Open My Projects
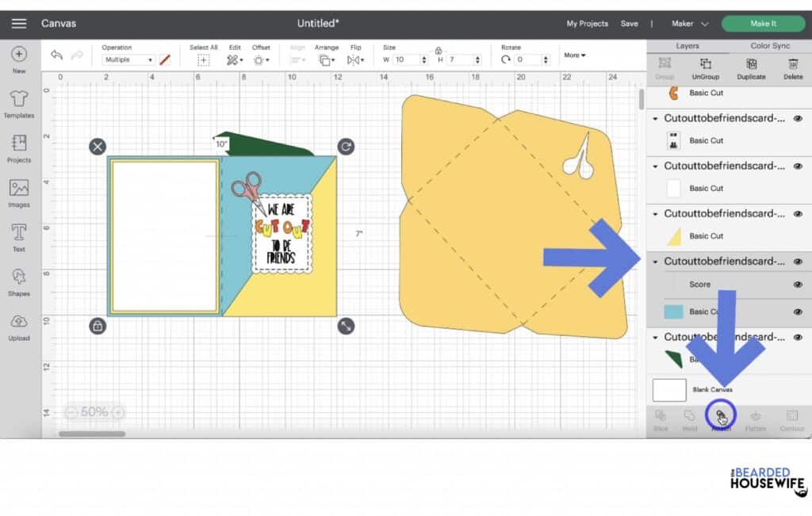Viewport: 812px width, 516px height. point(587,24)
